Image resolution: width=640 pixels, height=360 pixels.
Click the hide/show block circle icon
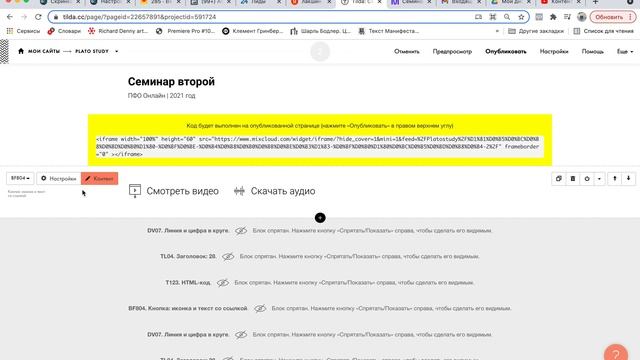tap(587, 179)
